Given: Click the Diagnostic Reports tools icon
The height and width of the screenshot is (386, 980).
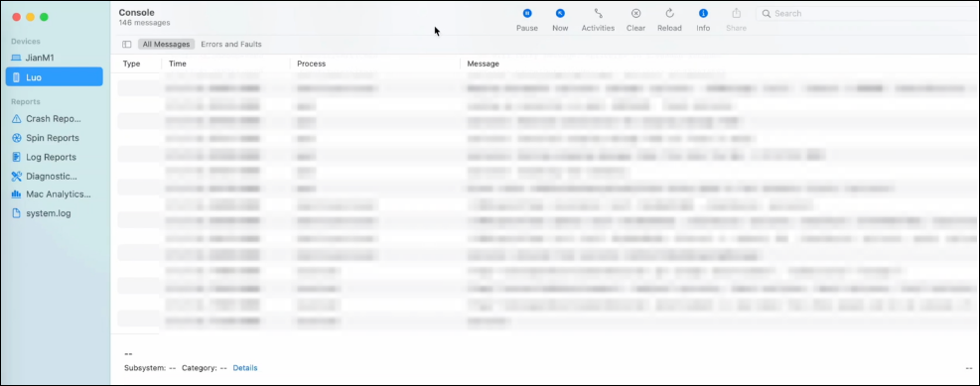Looking at the screenshot, I should point(16,177).
